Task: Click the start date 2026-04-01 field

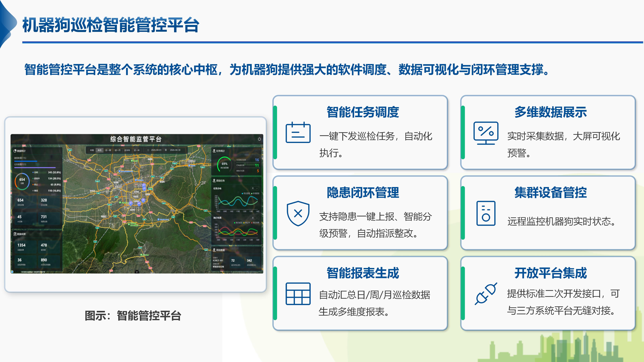Action: [156, 150]
